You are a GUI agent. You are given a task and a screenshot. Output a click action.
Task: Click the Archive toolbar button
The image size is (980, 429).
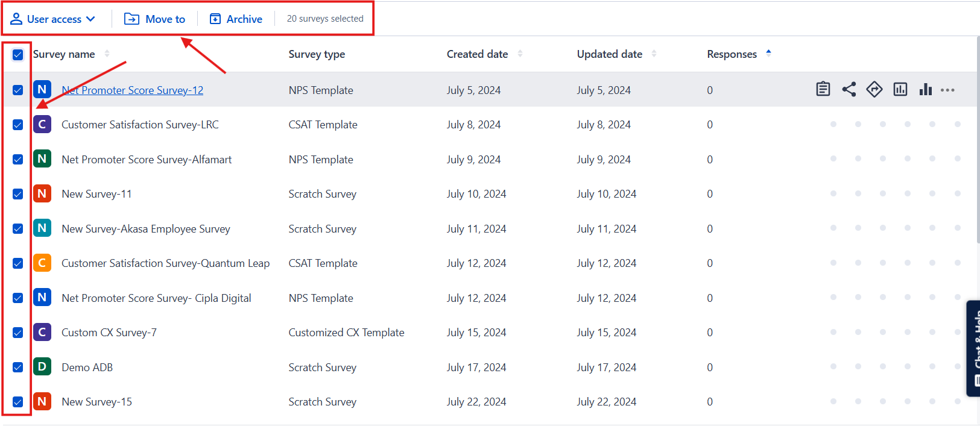tap(236, 19)
